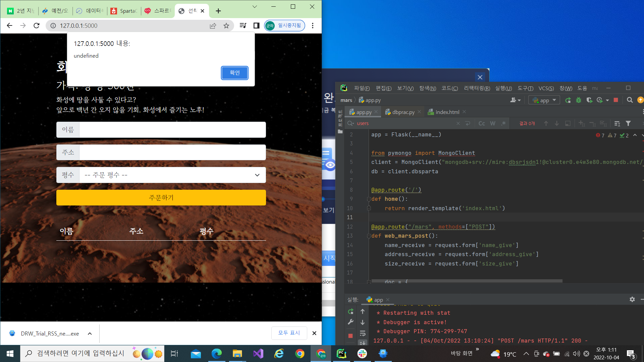
Task: Switch to the SpartaC Chrome tab
Action: pos(125,11)
